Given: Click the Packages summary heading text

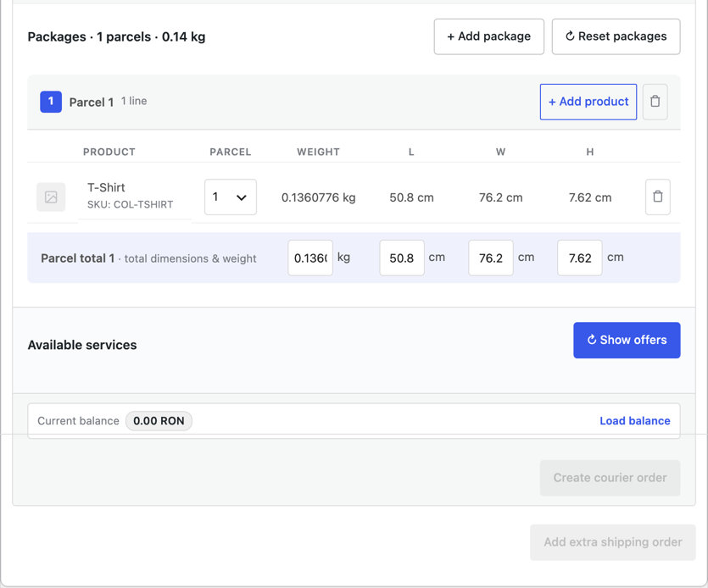Looking at the screenshot, I should click(116, 37).
